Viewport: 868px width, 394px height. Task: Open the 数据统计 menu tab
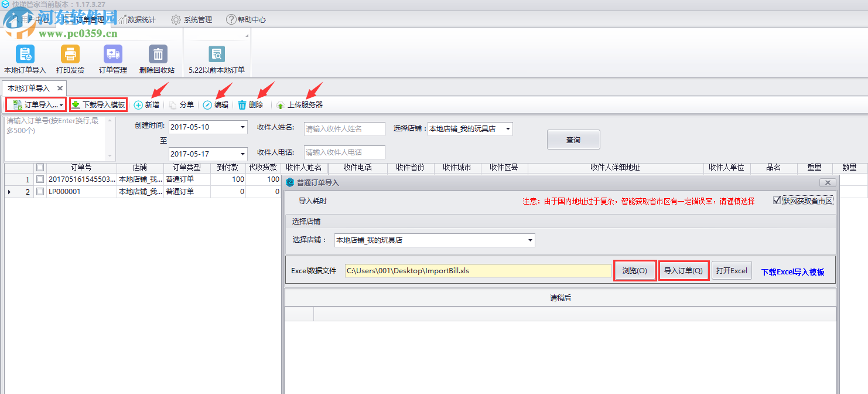137,19
